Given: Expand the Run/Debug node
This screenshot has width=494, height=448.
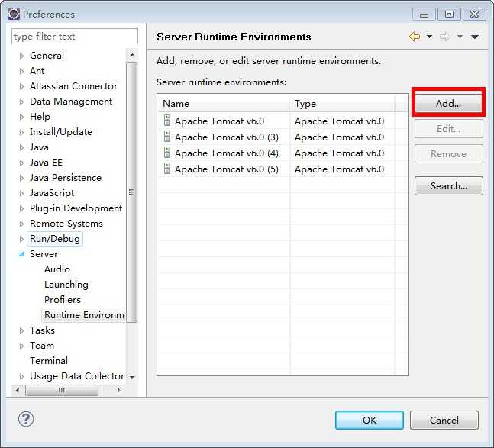Looking at the screenshot, I should click(x=21, y=239).
